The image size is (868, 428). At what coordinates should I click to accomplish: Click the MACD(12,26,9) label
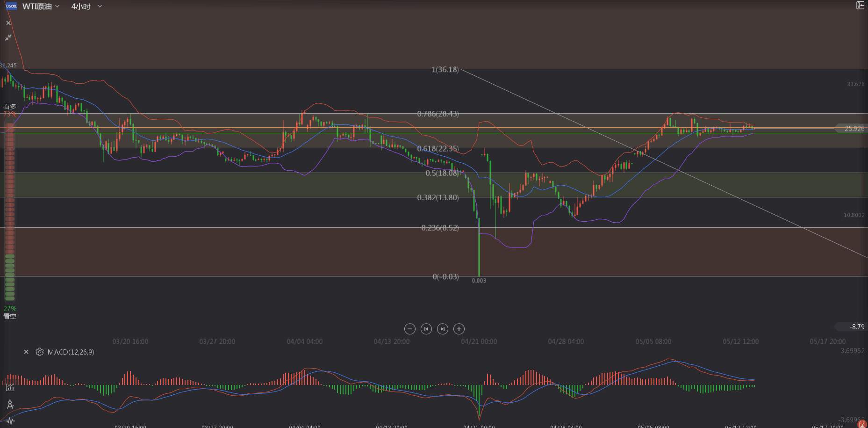[x=71, y=352]
